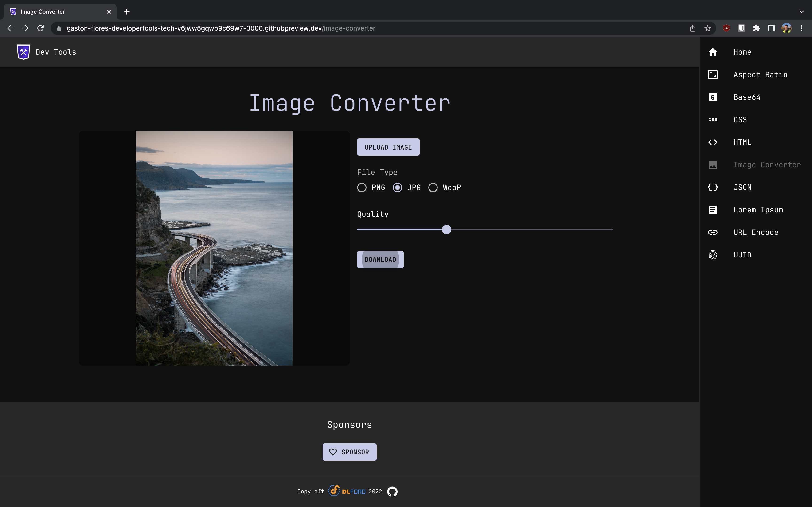812x507 pixels.
Task: Open the CSS sidebar entry
Action: click(x=740, y=120)
